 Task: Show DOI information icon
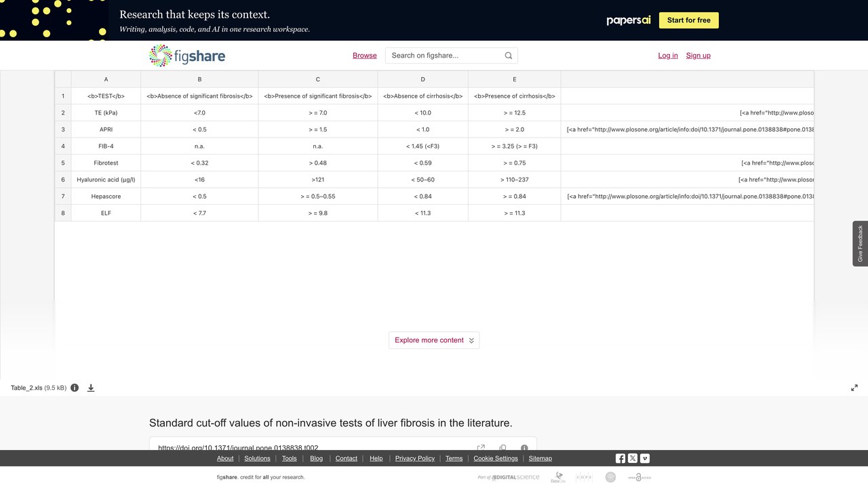click(x=524, y=447)
